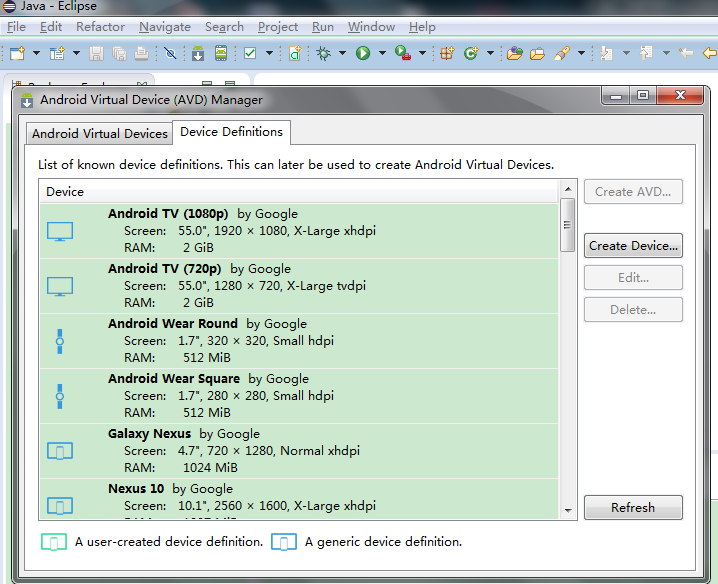Select the Nexus 10 device row
This screenshot has width=718, height=584.
click(299, 499)
